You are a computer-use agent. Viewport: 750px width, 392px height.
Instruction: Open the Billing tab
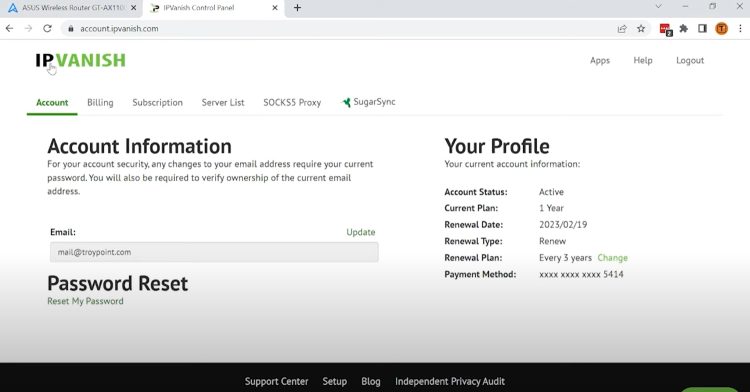[x=100, y=102]
